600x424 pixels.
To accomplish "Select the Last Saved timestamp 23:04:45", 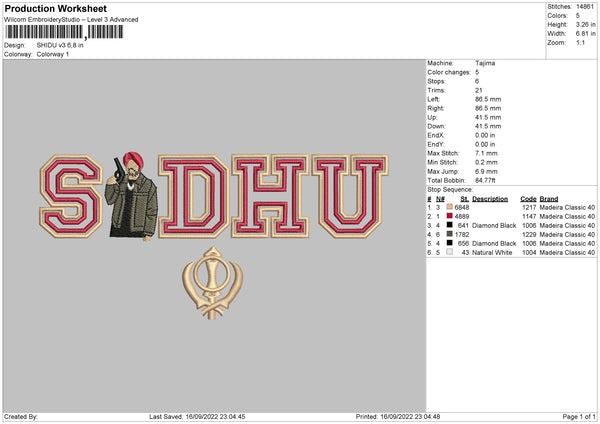I will [233, 416].
